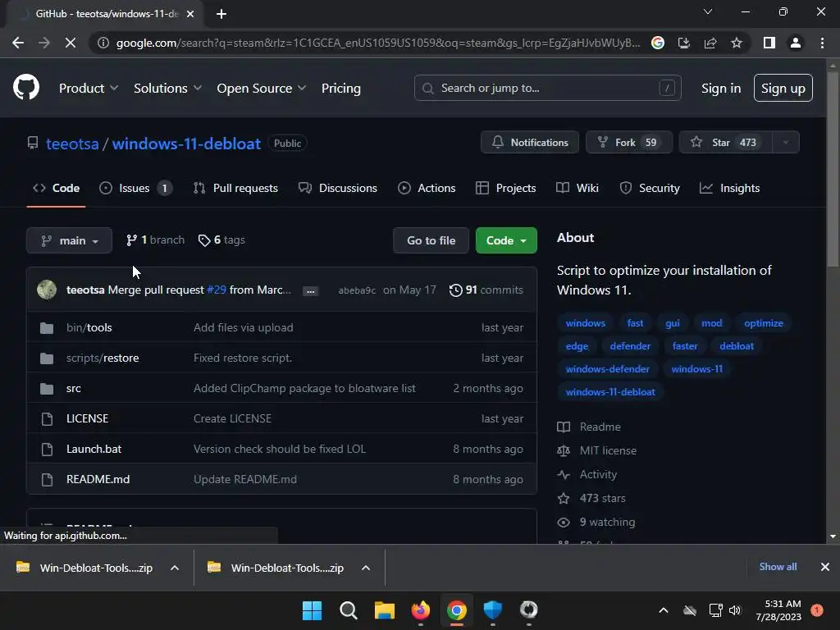Open Discussions tab
The width and height of the screenshot is (840, 630).
tap(338, 188)
